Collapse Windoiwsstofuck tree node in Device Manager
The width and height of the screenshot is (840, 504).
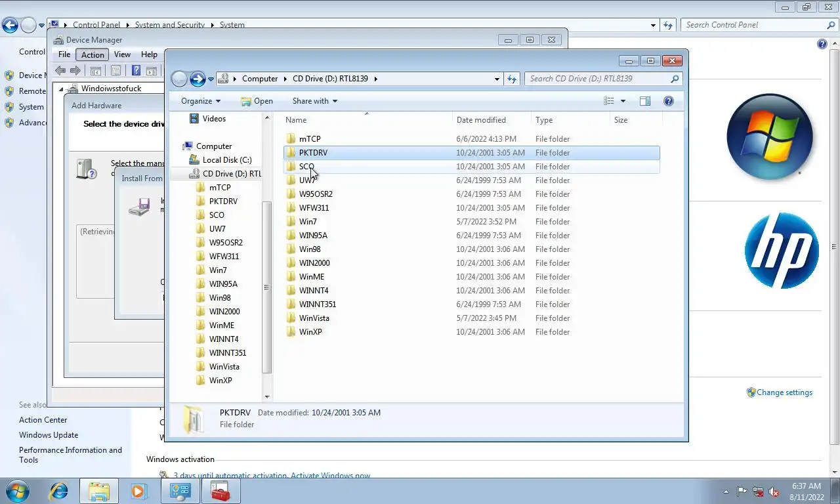pyautogui.click(x=61, y=89)
